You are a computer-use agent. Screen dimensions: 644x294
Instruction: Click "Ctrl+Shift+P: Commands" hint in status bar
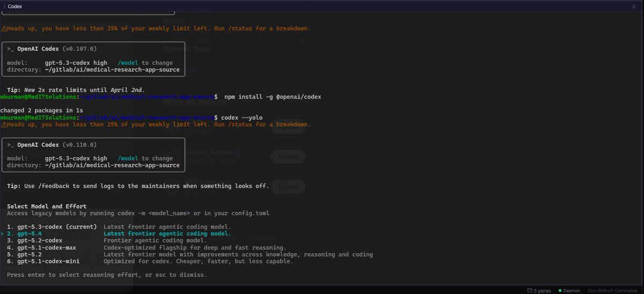click(x=614, y=290)
